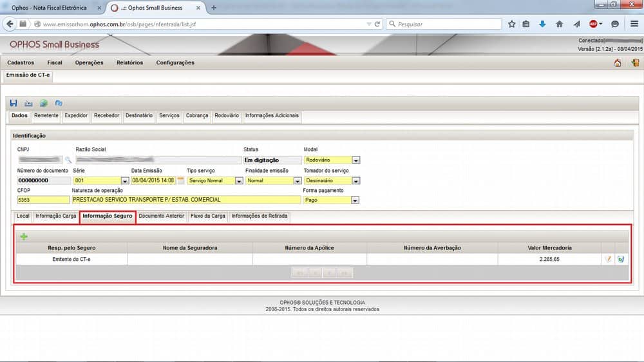Open the browser hamburger menu
The image size is (644, 362).
634,24
